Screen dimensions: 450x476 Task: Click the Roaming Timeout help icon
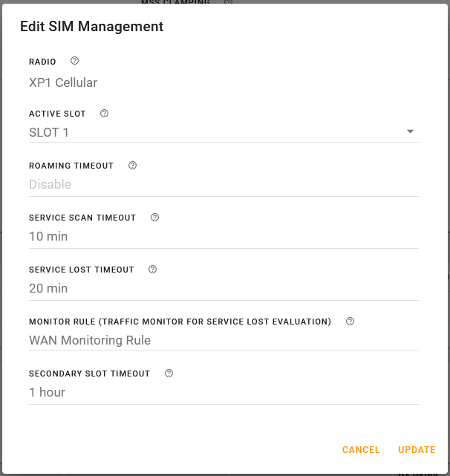pos(132,166)
